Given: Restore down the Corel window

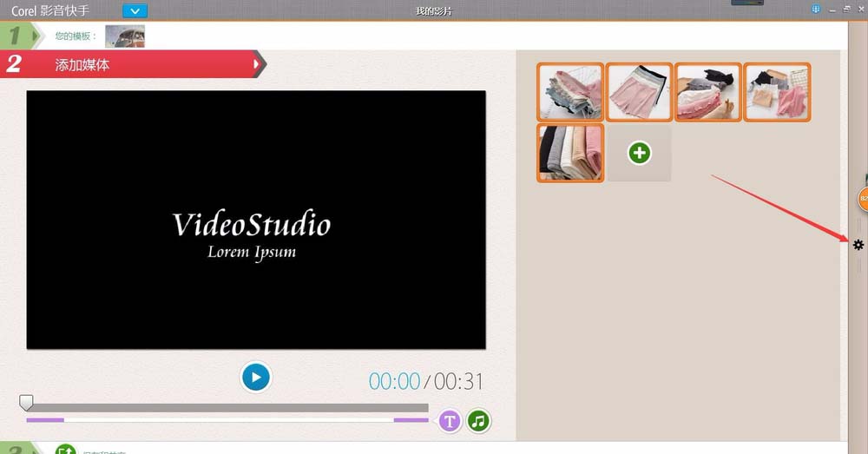Looking at the screenshot, I should click(846, 10).
